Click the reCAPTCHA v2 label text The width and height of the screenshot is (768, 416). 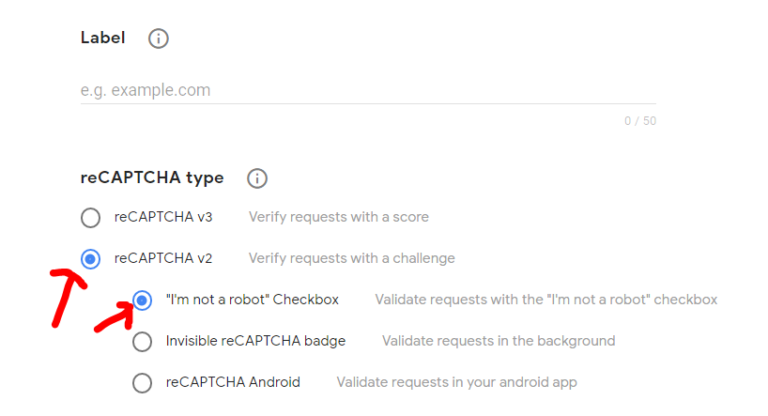tap(163, 258)
